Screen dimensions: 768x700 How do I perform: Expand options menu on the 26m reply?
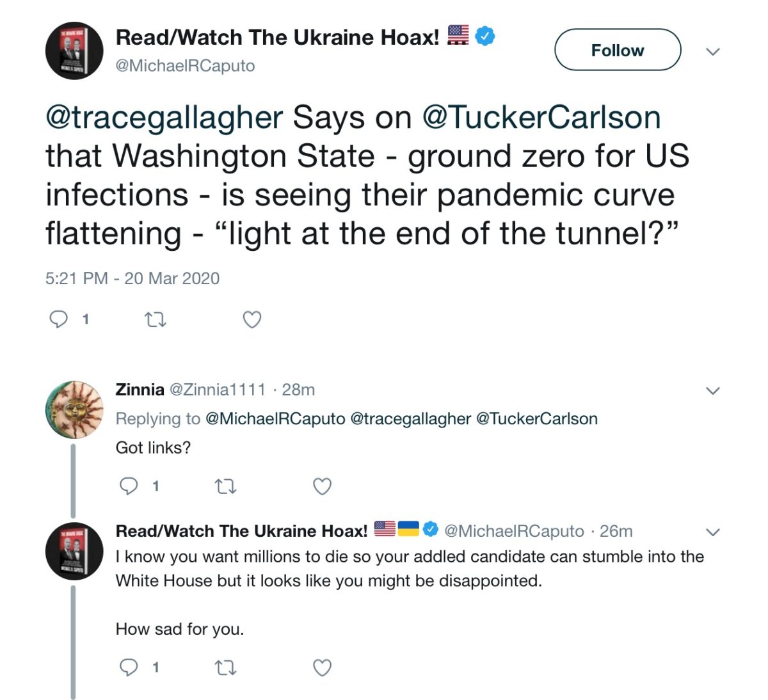[x=712, y=532]
